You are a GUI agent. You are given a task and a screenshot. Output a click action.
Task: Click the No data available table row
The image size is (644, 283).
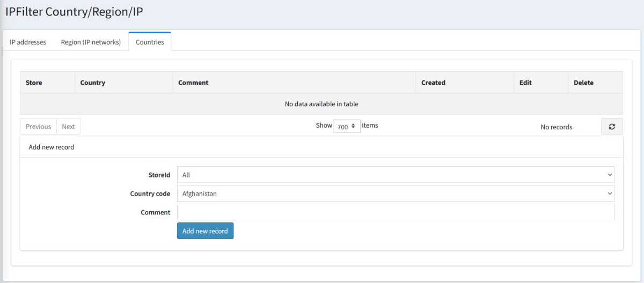pos(321,104)
